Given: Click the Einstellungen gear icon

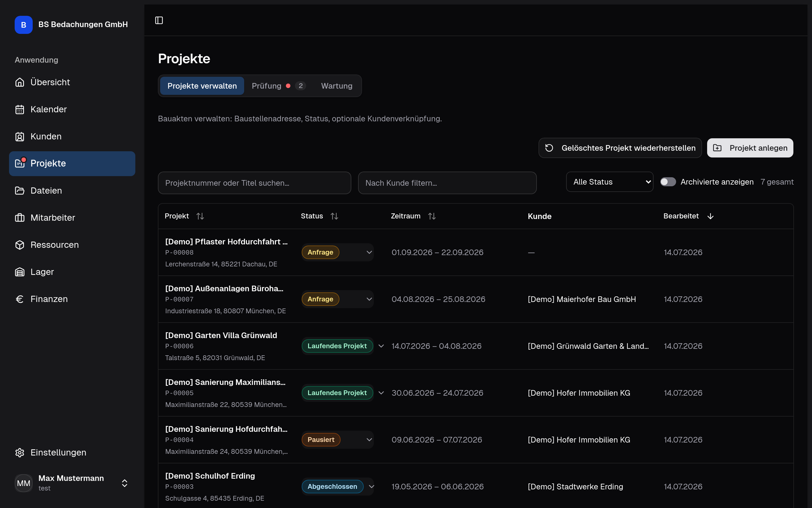Looking at the screenshot, I should click(x=20, y=453).
